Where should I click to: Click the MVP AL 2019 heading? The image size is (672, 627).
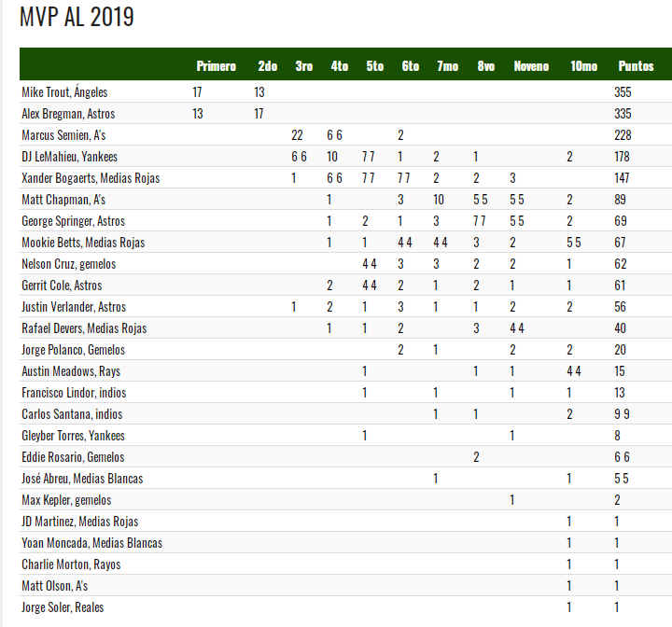[x=77, y=17]
